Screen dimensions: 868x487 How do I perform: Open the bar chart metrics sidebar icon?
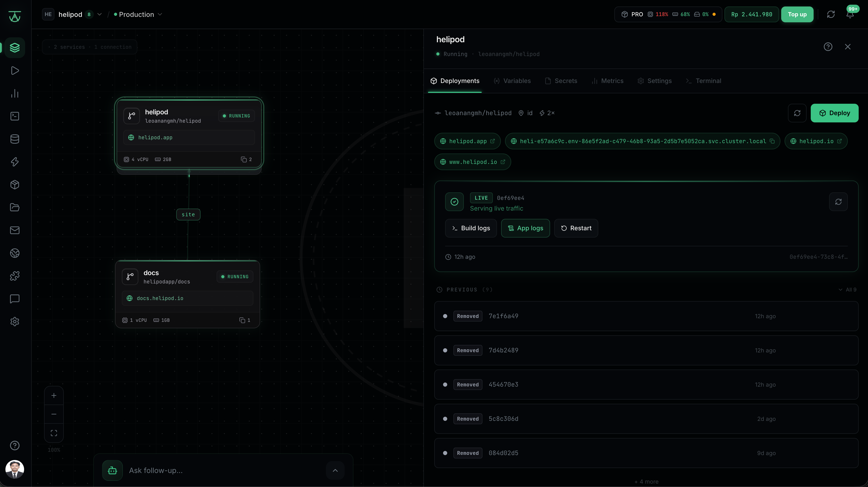pyautogui.click(x=15, y=93)
